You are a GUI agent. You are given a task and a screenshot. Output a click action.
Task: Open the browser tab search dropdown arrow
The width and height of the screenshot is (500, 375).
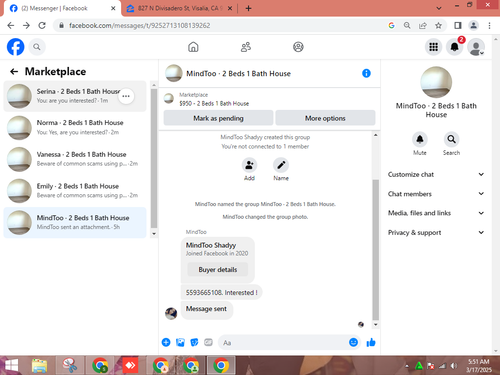[439, 8]
